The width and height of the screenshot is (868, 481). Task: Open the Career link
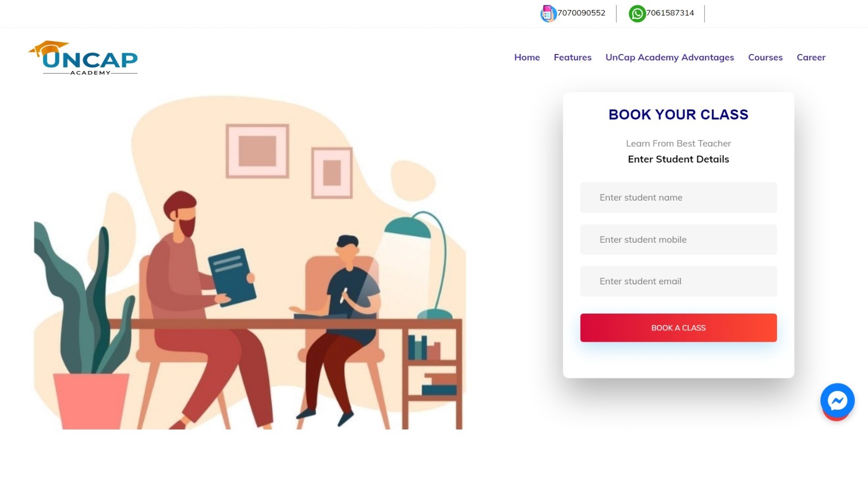(x=811, y=57)
